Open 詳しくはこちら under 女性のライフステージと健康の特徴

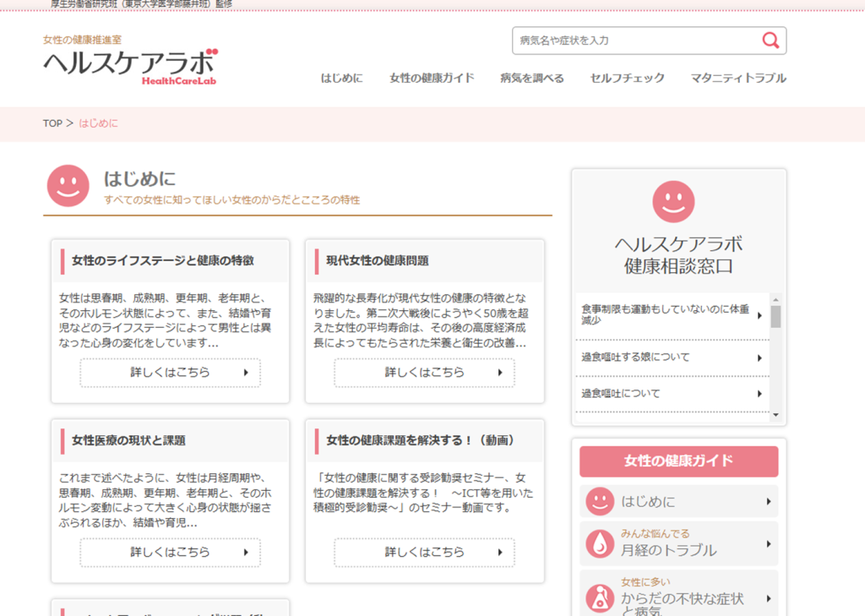click(x=170, y=373)
